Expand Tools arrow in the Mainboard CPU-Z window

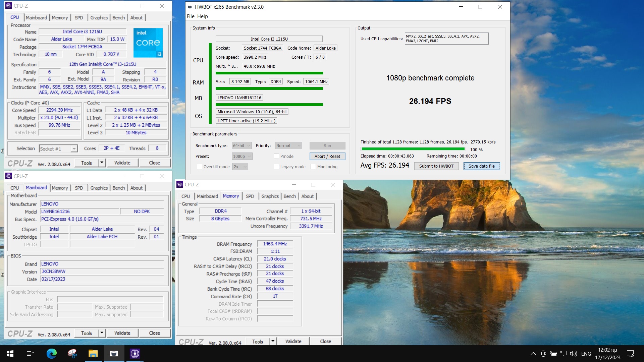point(102,333)
